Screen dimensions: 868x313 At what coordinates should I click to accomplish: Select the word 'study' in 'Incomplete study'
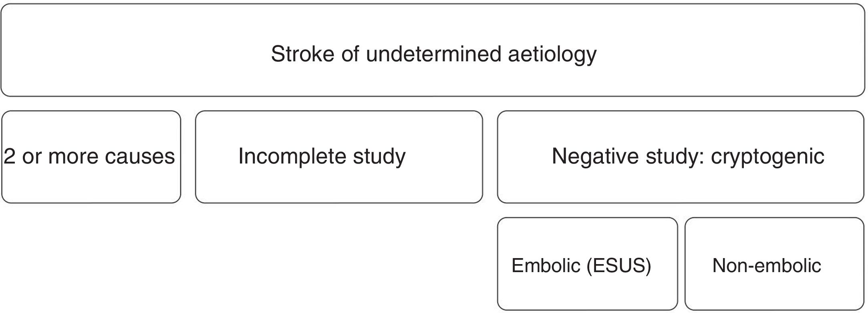(x=379, y=156)
